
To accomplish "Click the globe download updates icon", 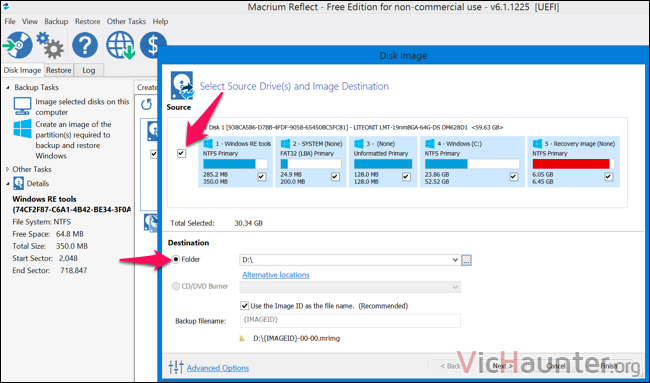I will [x=120, y=45].
